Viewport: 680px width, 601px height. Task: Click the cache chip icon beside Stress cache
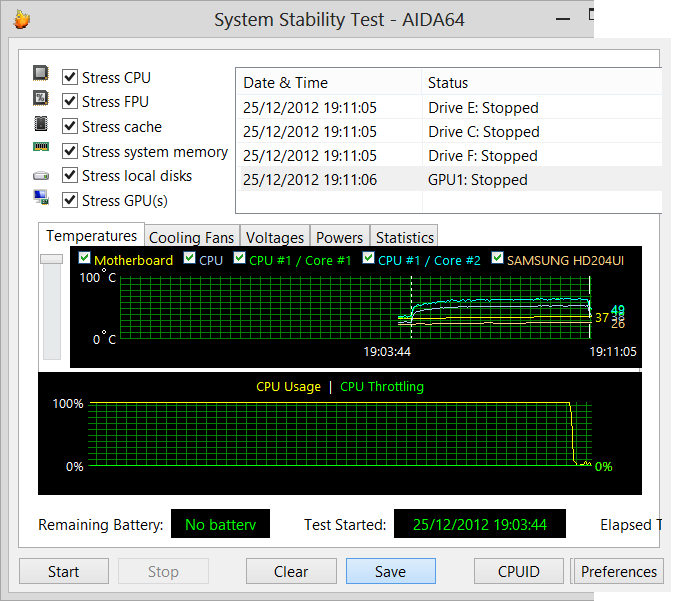41,124
